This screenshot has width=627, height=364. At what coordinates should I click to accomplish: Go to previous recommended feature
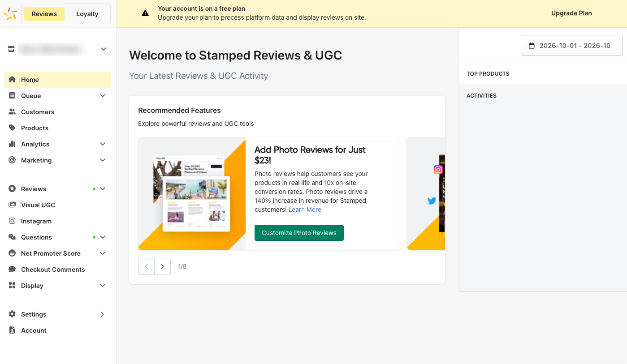146,266
